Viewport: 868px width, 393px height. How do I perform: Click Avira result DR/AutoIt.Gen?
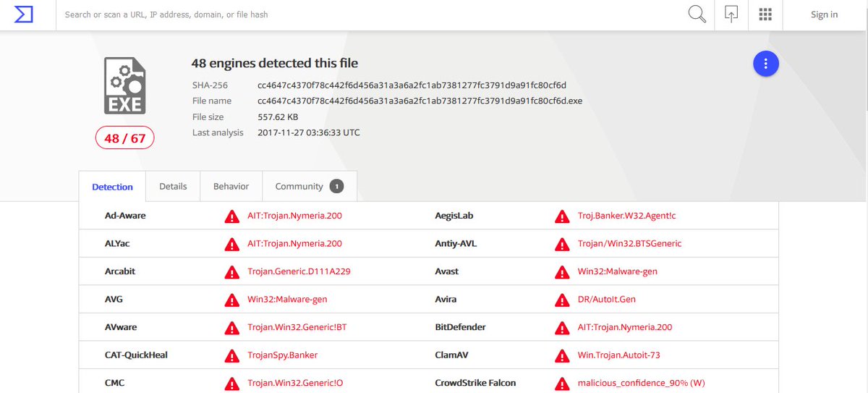point(607,300)
